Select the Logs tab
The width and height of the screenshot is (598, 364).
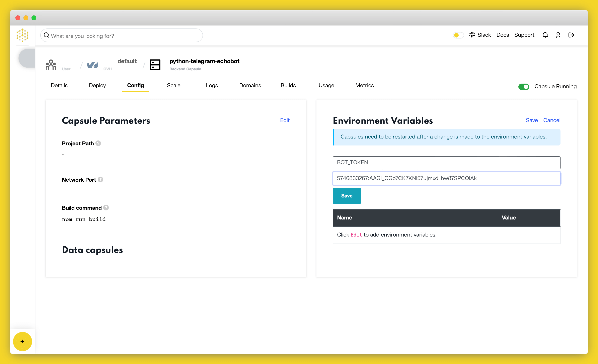tap(212, 85)
